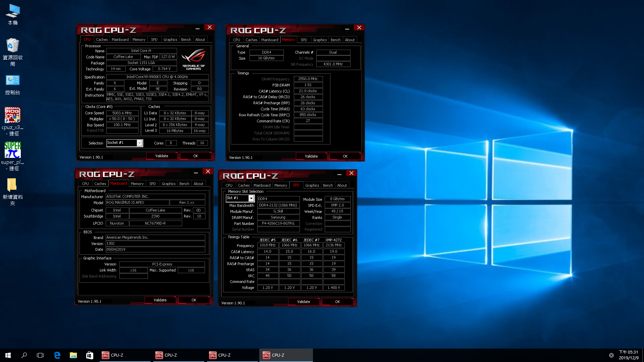The width and height of the screenshot is (644, 362).
Task: Click Validate in the SPD window
Action: tap(304, 302)
